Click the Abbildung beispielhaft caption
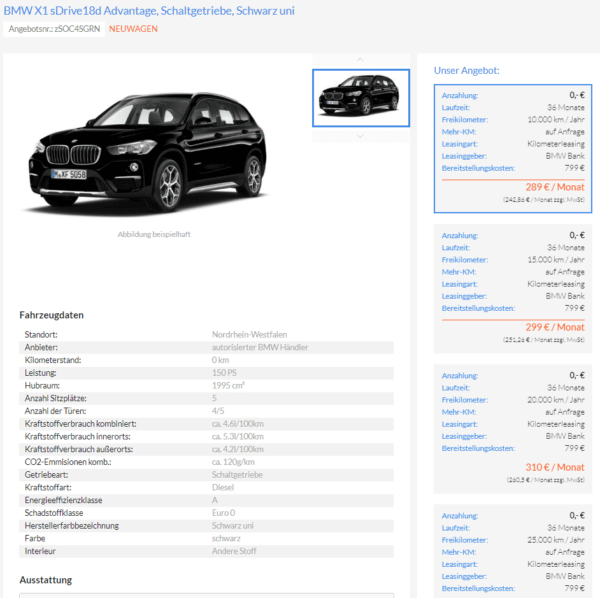The width and height of the screenshot is (600, 598). [154, 234]
